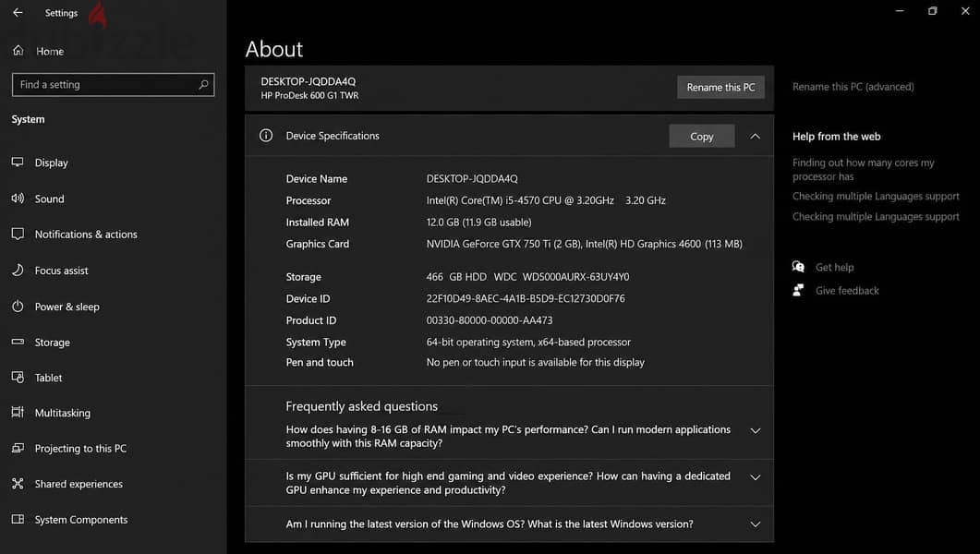The width and height of the screenshot is (980, 554).
Task: Click the Shared experiences icon
Action: click(18, 484)
